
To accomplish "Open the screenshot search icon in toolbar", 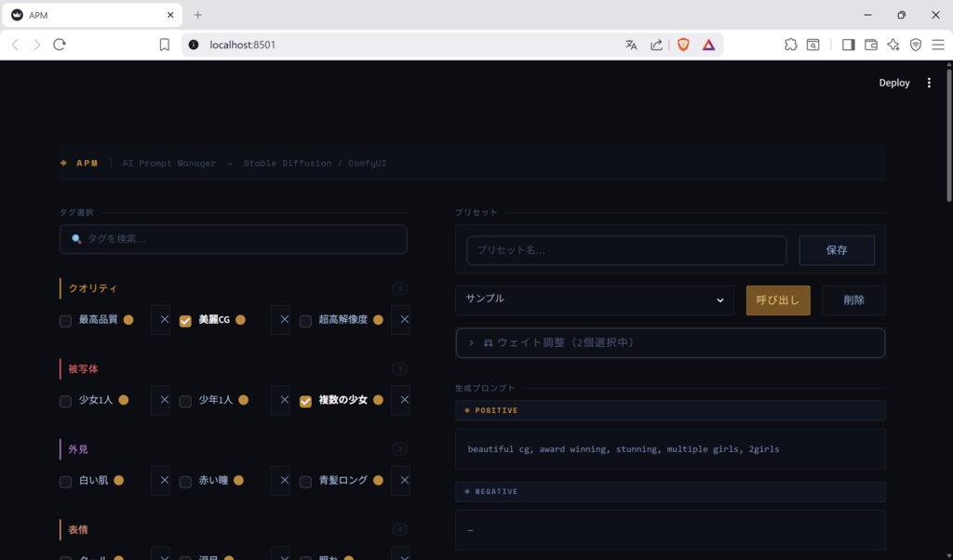I will [813, 45].
